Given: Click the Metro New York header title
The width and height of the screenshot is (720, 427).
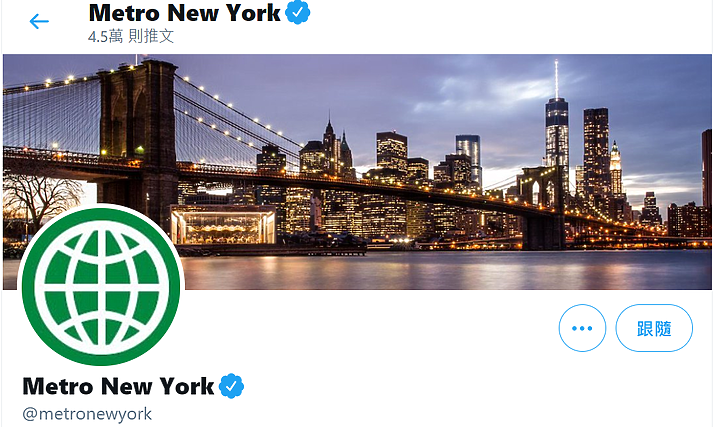Looking at the screenshot, I should (184, 13).
